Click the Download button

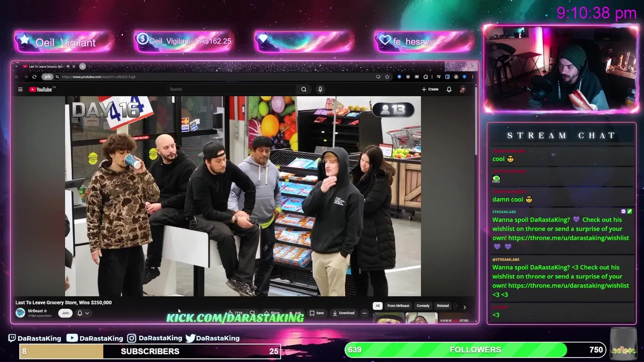tap(344, 313)
